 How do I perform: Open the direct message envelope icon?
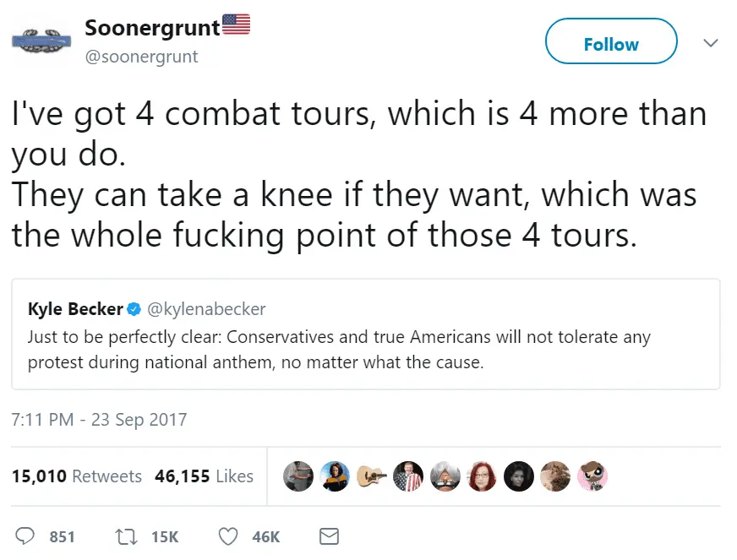(329, 536)
